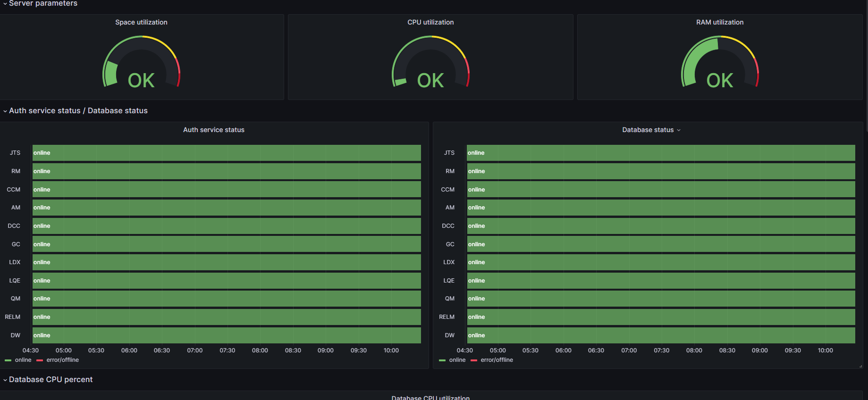Click red error/offline swatch in Database status legend
Viewport: 868px width, 400px height.
click(474, 360)
